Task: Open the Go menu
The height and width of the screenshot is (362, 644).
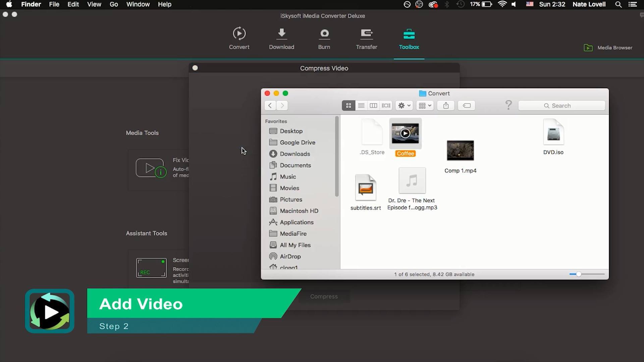Action: coord(114,4)
